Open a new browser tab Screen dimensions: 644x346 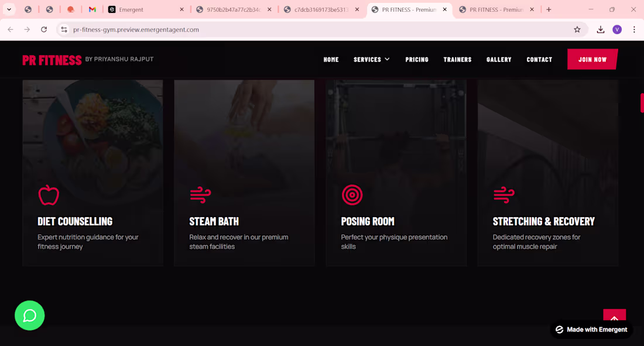pos(549,9)
